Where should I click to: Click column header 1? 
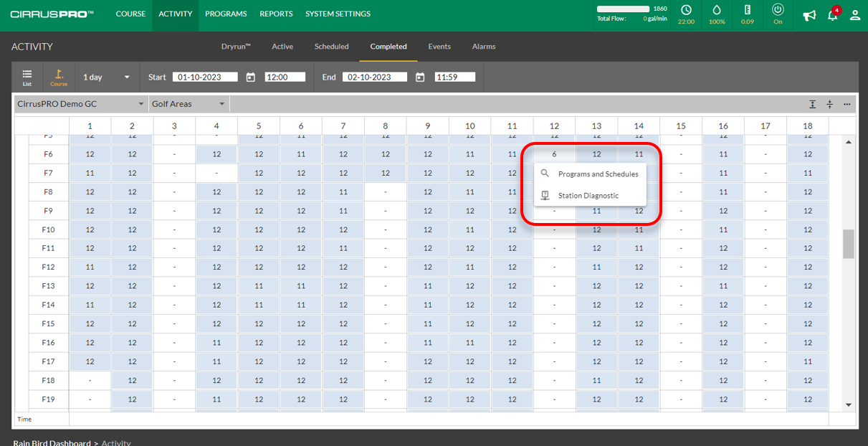tap(90, 126)
